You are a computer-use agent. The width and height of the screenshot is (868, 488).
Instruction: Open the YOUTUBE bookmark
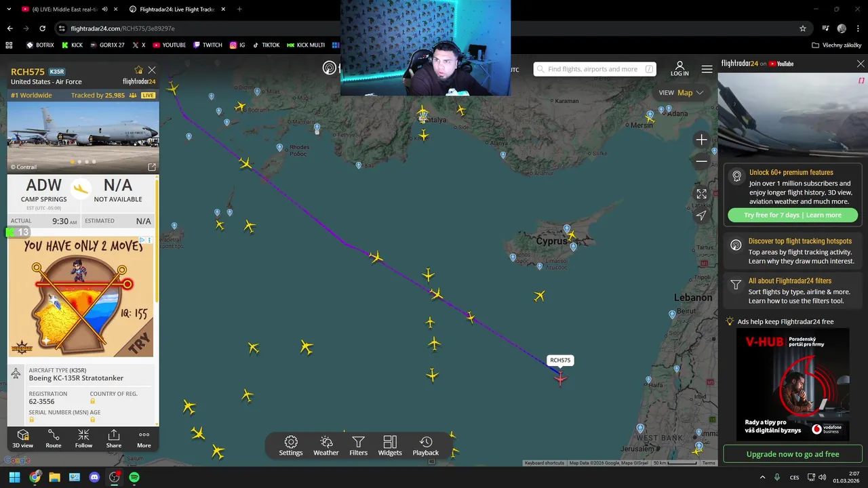(170, 45)
